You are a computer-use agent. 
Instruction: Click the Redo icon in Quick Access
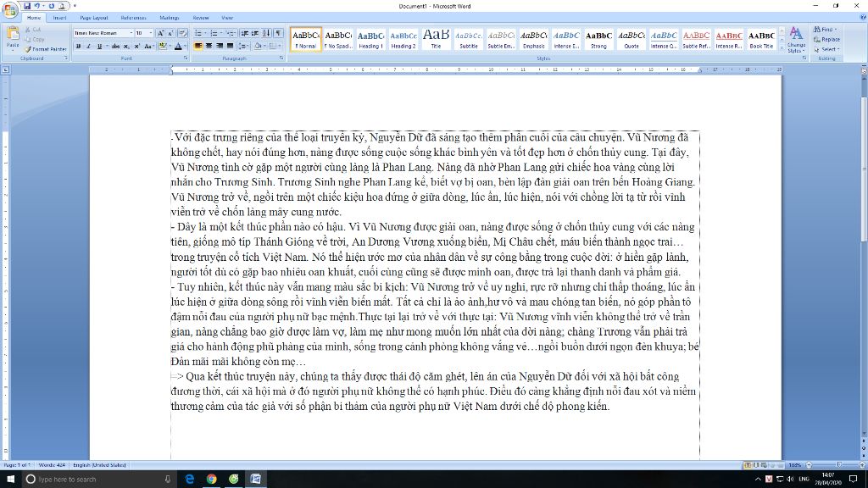(x=52, y=6)
